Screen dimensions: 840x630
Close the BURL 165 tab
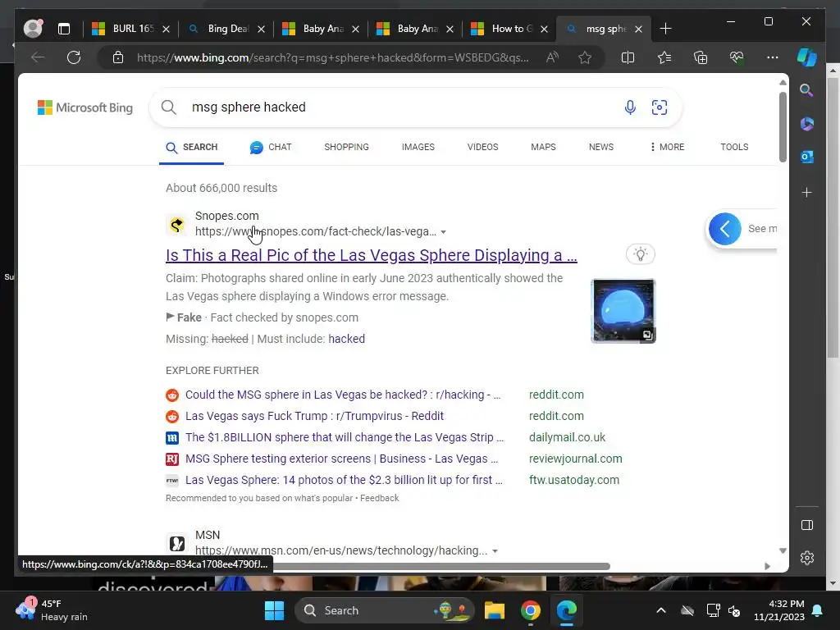(166, 29)
